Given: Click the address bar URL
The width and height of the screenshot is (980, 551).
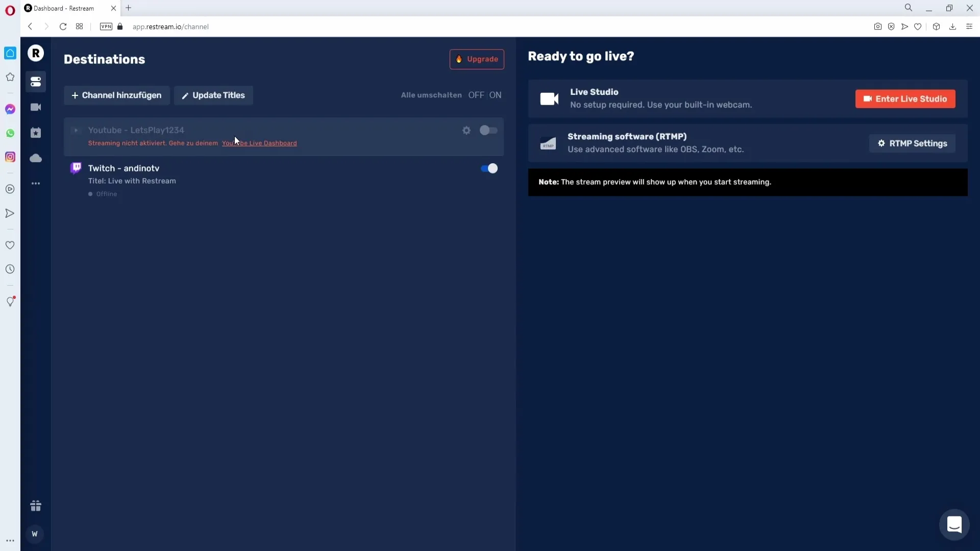Looking at the screenshot, I should (170, 27).
